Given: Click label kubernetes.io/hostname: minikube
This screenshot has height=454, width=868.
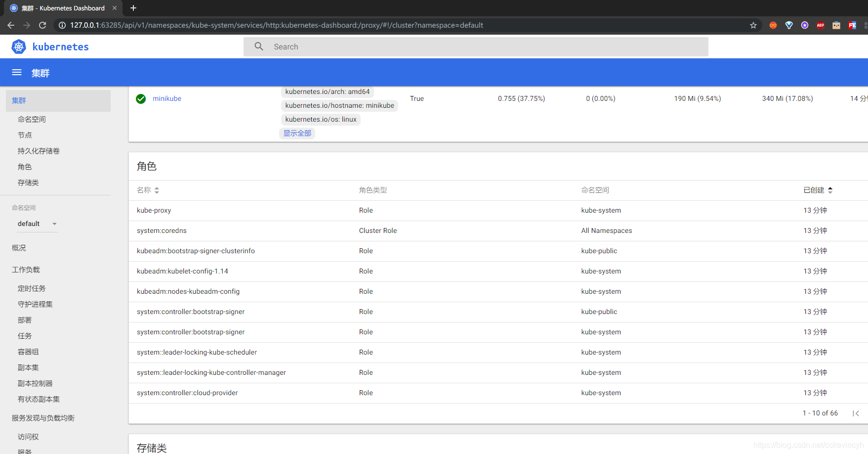Looking at the screenshot, I should coord(340,105).
